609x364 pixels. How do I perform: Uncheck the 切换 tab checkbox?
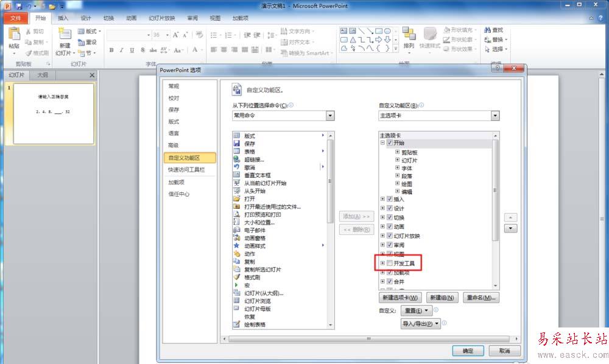[390, 217]
